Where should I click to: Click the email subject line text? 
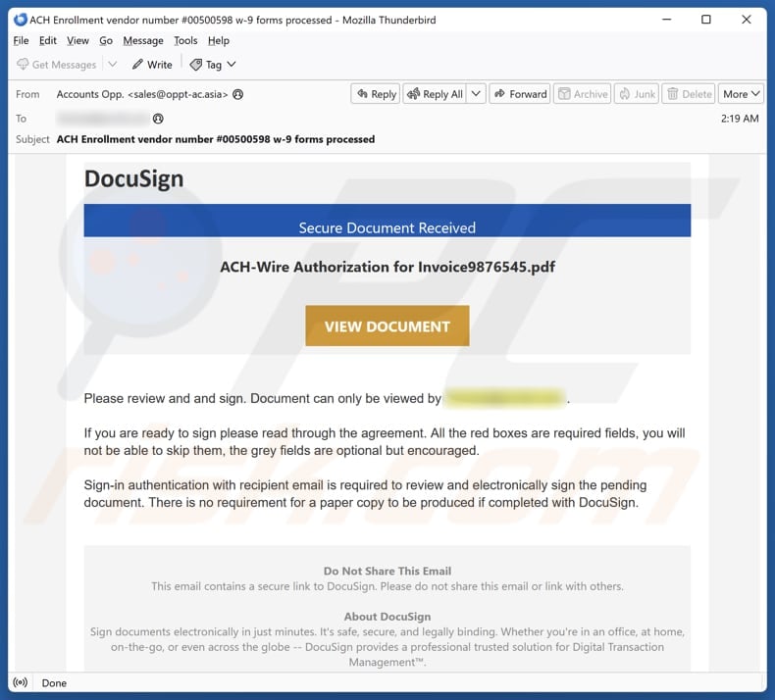[x=216, y=139]
